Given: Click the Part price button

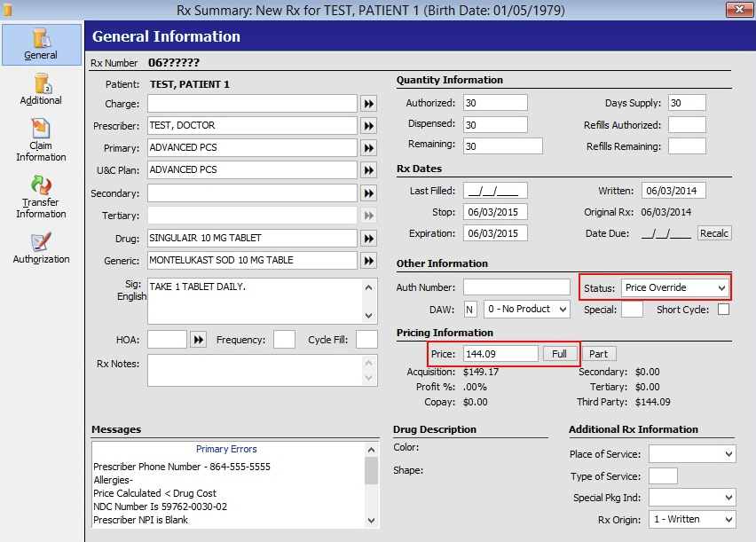Looking at the screenshot, I should click(x=598, y=354).
